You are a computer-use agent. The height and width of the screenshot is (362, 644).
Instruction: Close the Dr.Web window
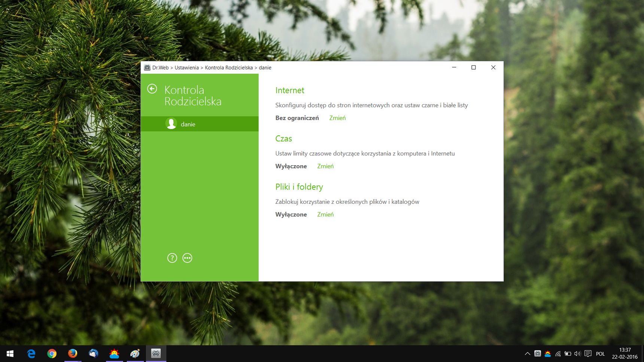pyautogui.click(x=493, y=67)
